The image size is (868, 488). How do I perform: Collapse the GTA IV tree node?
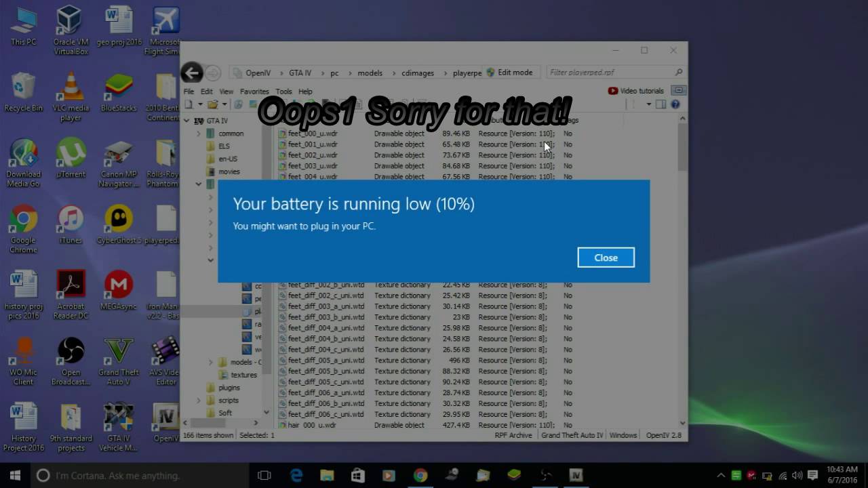(x=186, y=121)
